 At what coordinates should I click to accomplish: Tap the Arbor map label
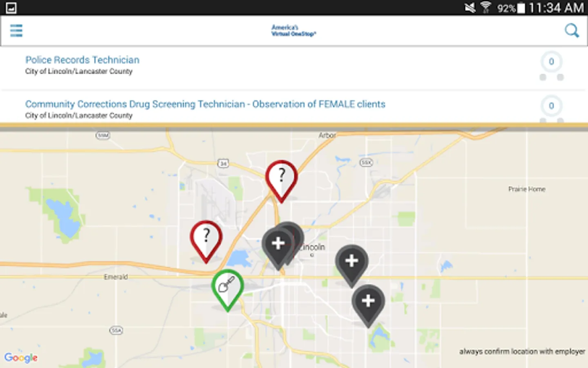coord(327,135)
